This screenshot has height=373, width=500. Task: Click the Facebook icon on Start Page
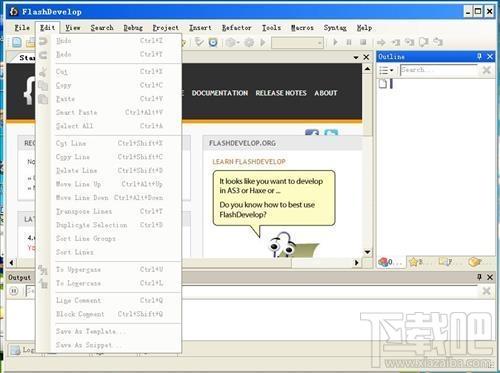(312, 133)
